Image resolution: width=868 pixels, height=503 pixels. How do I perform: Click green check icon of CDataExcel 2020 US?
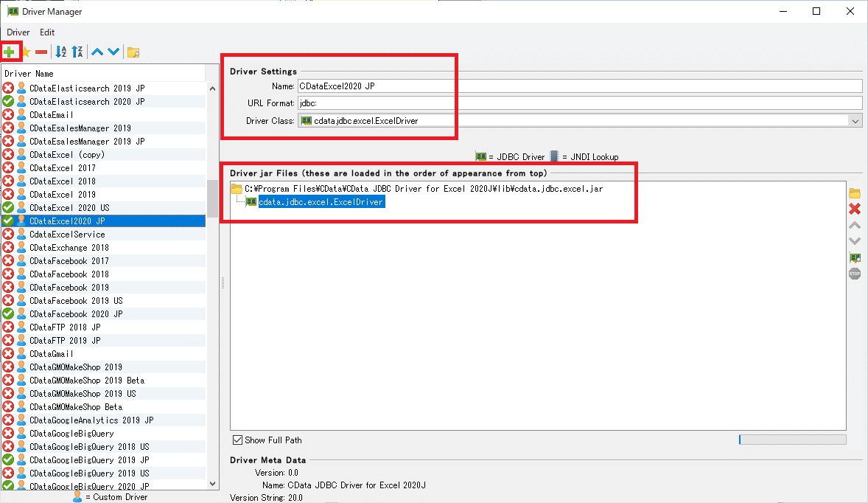click(x=8, y=207)
